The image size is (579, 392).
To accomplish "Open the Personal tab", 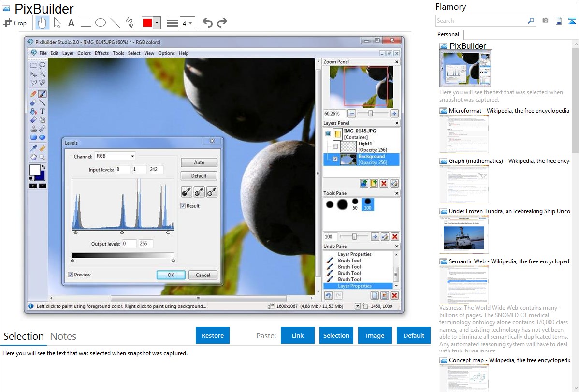I will tap(448, 34).
